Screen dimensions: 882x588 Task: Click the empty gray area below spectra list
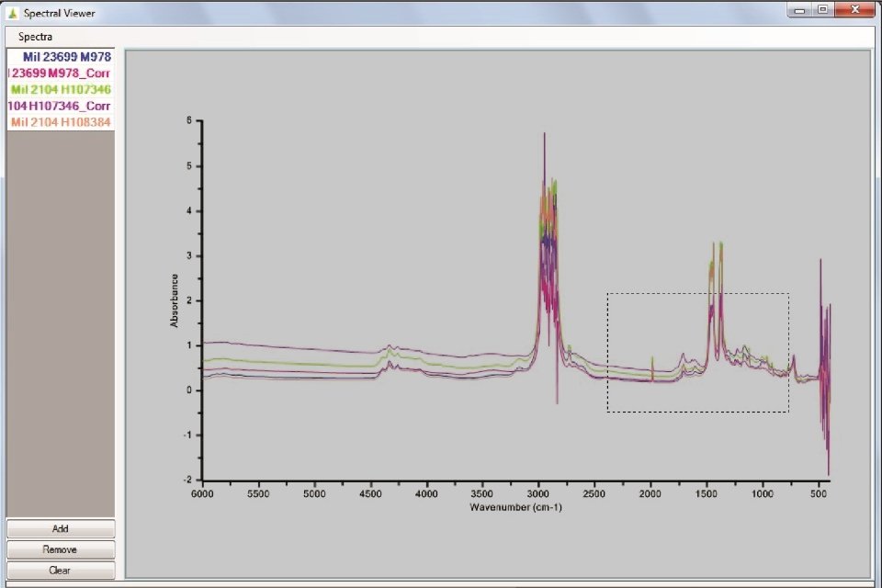61,322
